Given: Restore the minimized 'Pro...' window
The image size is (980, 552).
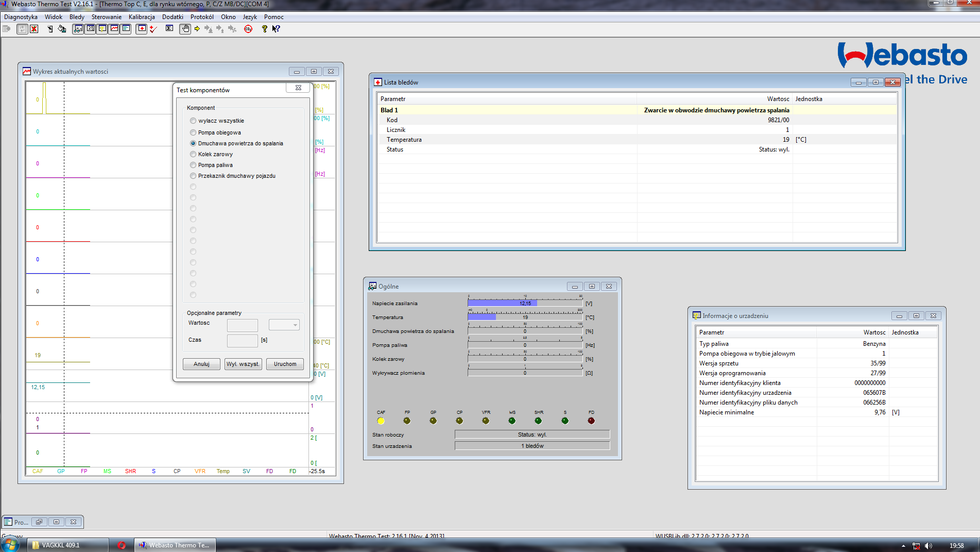Looking at the screenshot, I should 39,522.
